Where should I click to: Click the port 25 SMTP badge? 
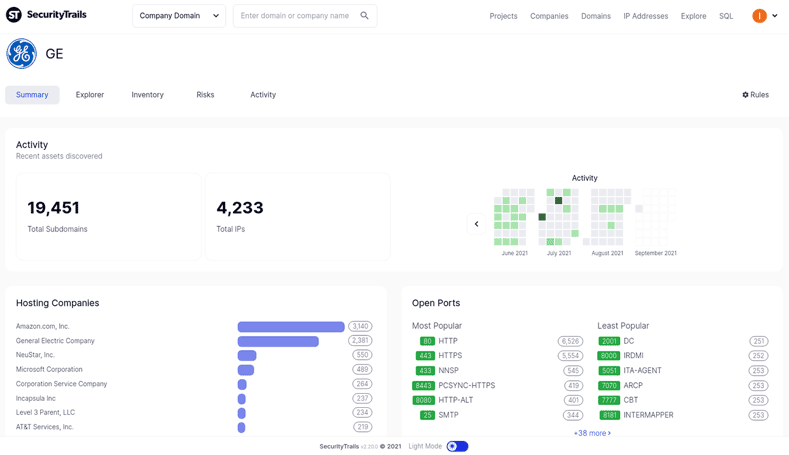click(x=427, y=415)
